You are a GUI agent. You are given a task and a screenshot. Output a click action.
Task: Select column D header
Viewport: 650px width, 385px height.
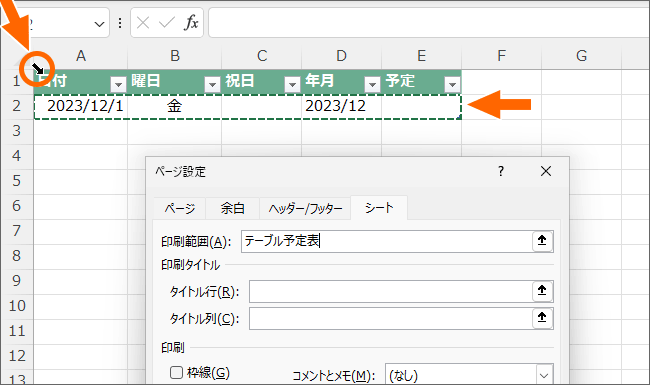pyautogui.click(x=341, y=56)
